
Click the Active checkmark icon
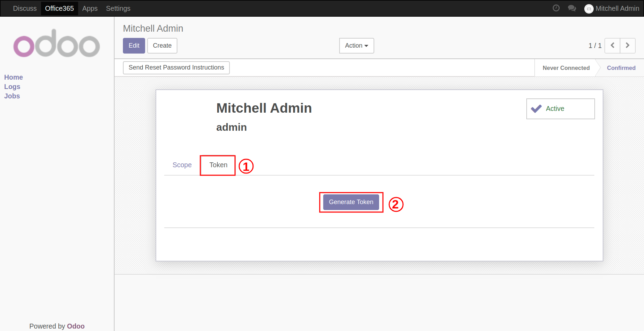(536, 109)
